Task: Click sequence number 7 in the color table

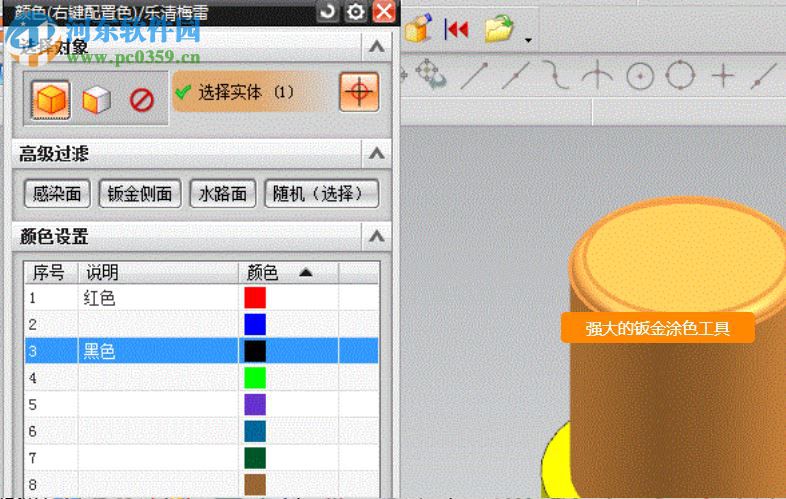Action: (x=33, y=458)
